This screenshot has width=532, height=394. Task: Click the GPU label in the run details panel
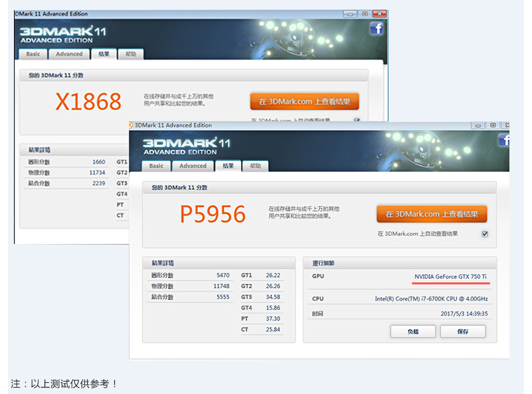[318, 276]
